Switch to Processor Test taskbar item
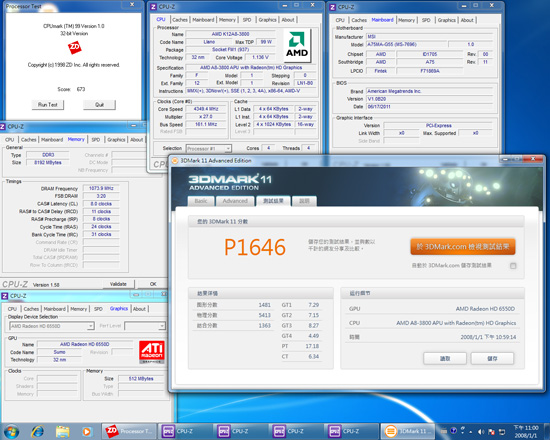The height and width of the screenshot is (440, 550). tap(129, 431)
